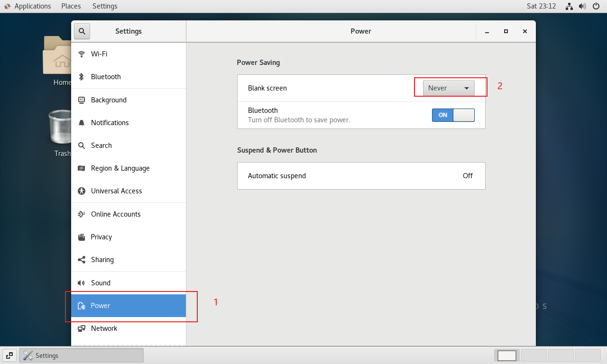Open the Places menu

71,6
